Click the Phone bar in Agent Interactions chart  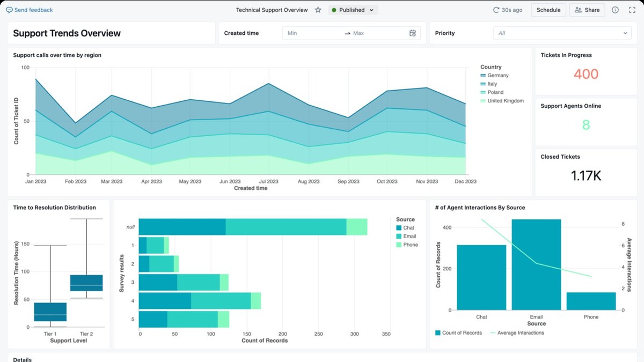[x=591, y=301]
